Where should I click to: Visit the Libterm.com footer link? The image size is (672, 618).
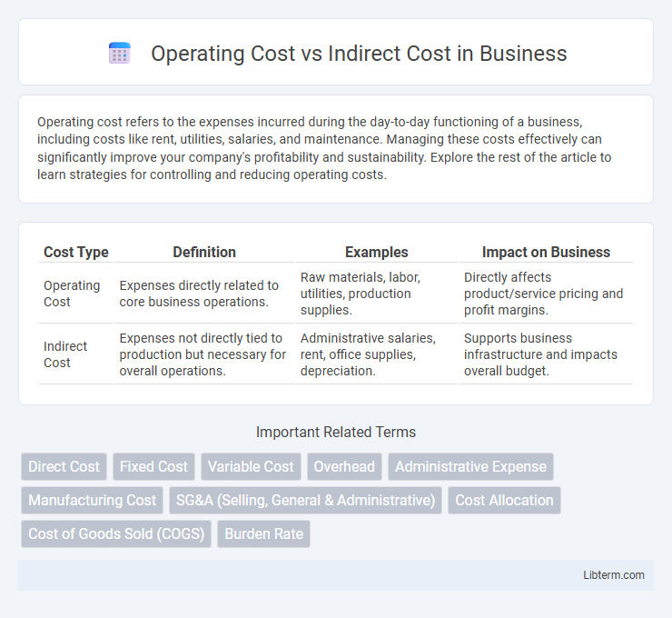point(614,575)
